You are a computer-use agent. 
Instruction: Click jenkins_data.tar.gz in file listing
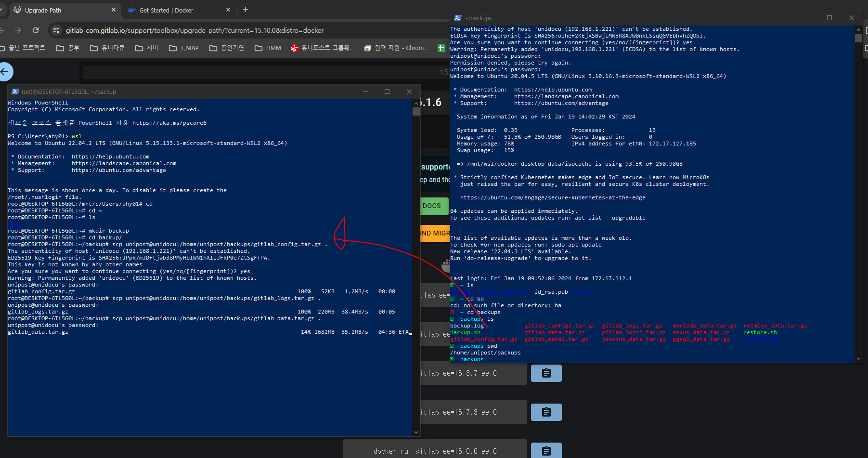click(x=634, y=339)
